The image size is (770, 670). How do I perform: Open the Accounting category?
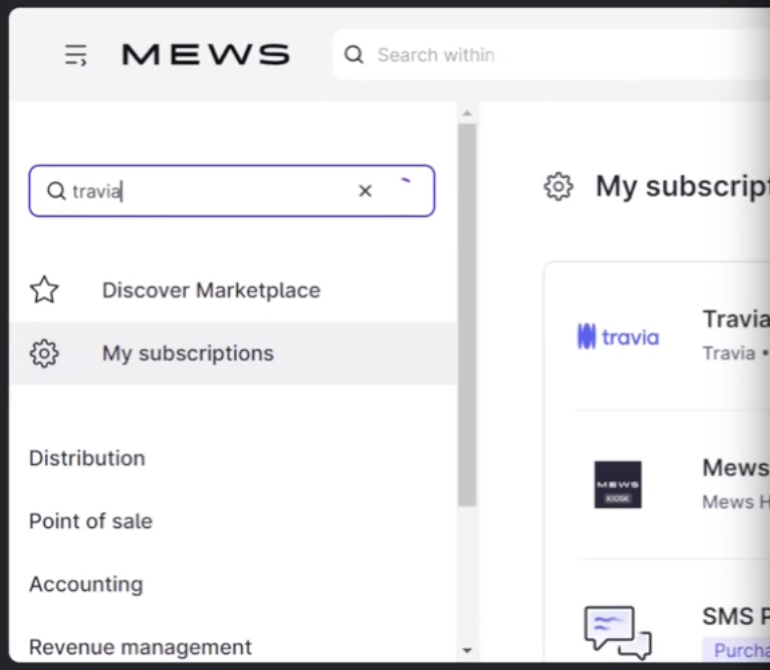tap(86, 584)
